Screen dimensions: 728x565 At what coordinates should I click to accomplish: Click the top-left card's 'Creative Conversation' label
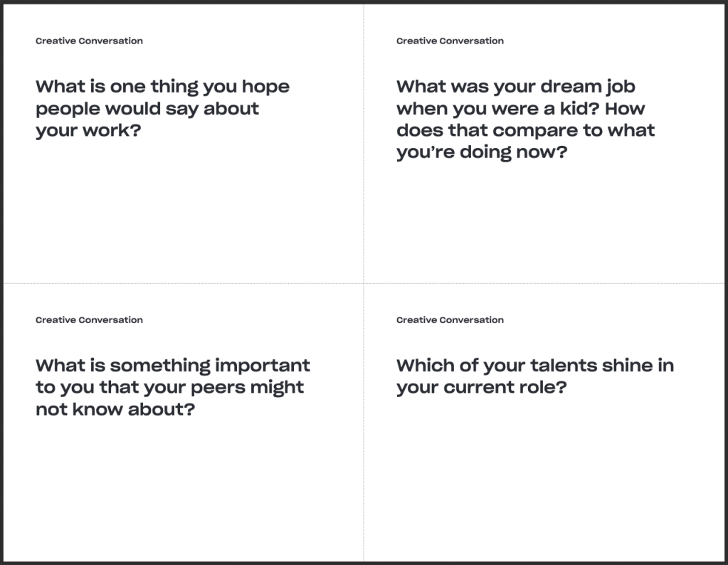tap(89, 41)
